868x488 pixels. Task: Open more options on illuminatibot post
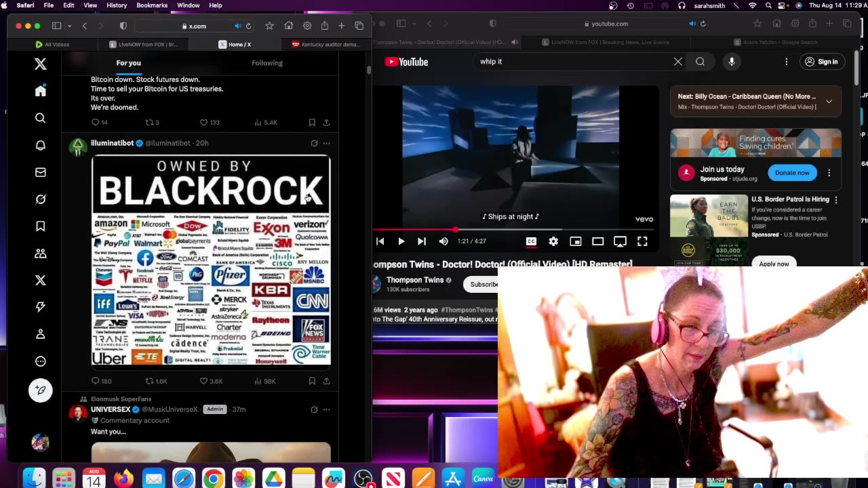click(x=326, y=143)
